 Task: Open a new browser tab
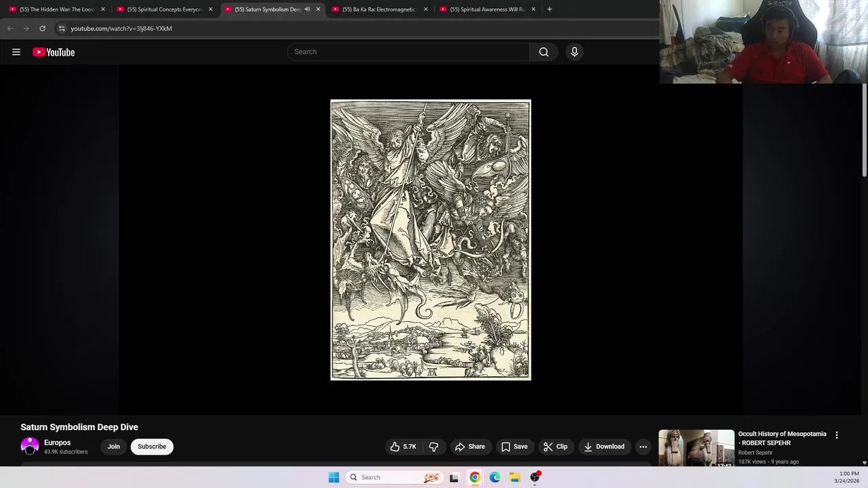(549, 9)
